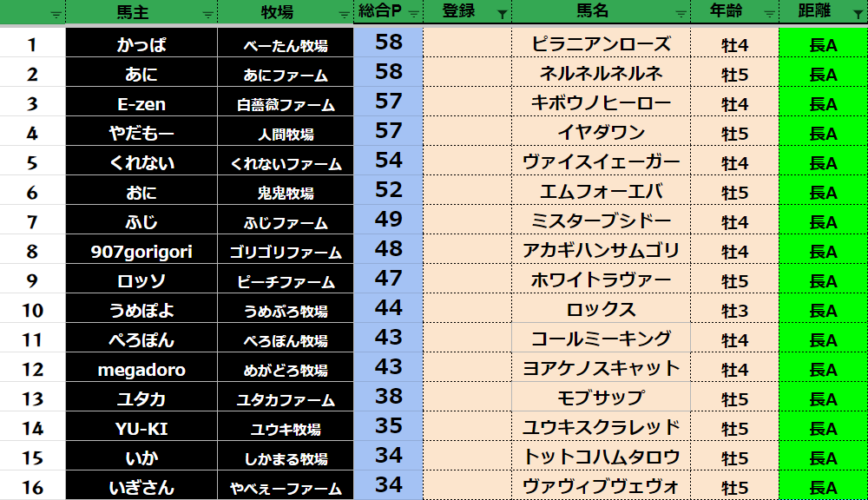Click the owner cell 907gorigori
Viewport: 868px width, 500px height.
click(141, 252)
